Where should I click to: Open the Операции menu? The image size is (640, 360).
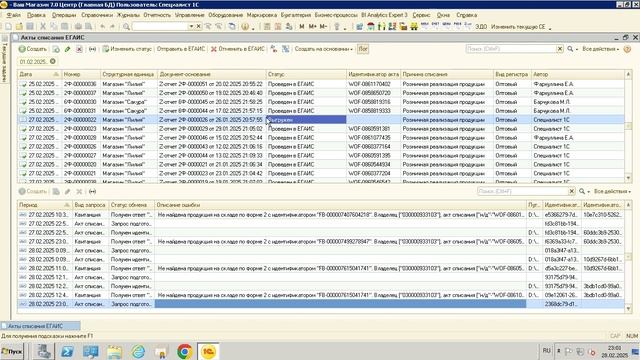click(x=64, y=15)
